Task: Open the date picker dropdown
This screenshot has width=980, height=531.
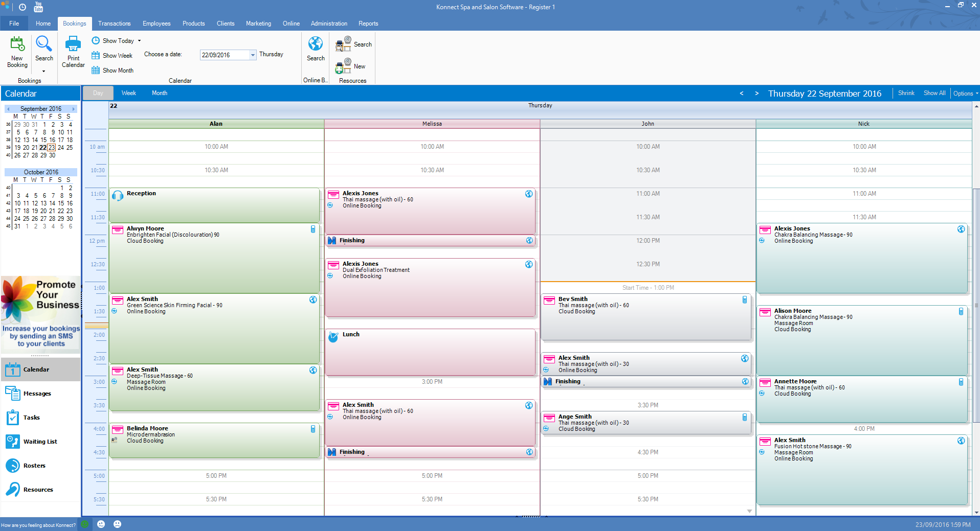Action: click(x=253, y=55)
